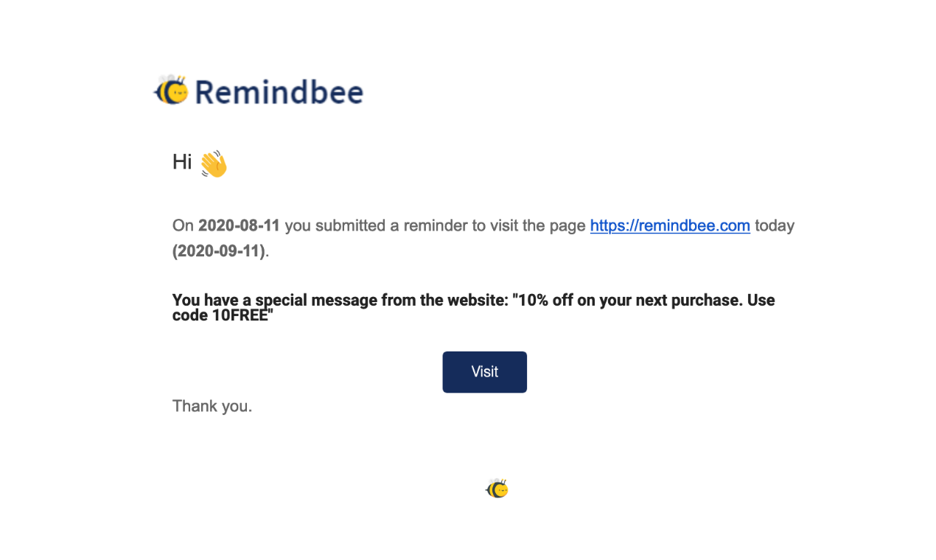This screenshot has height=560, width=936.
Task: Click the waving hand emoji next to Hi
Action: [213, 162]
